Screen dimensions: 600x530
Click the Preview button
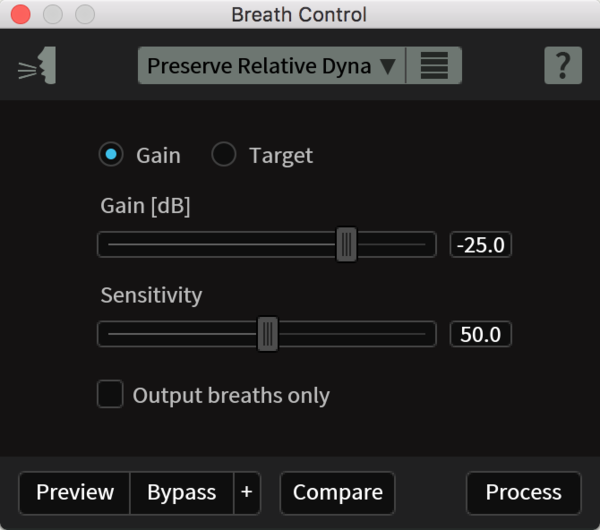(75, 492)
